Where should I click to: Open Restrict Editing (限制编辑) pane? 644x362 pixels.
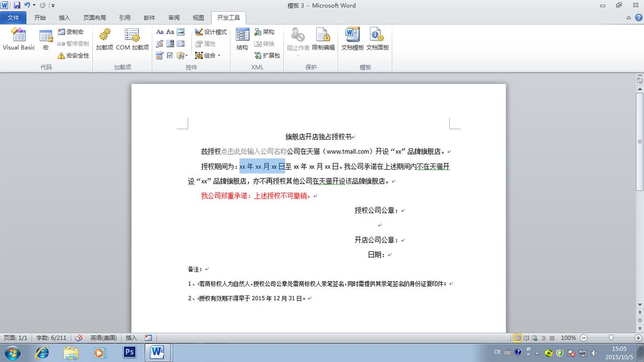click(x=323, y=40)
